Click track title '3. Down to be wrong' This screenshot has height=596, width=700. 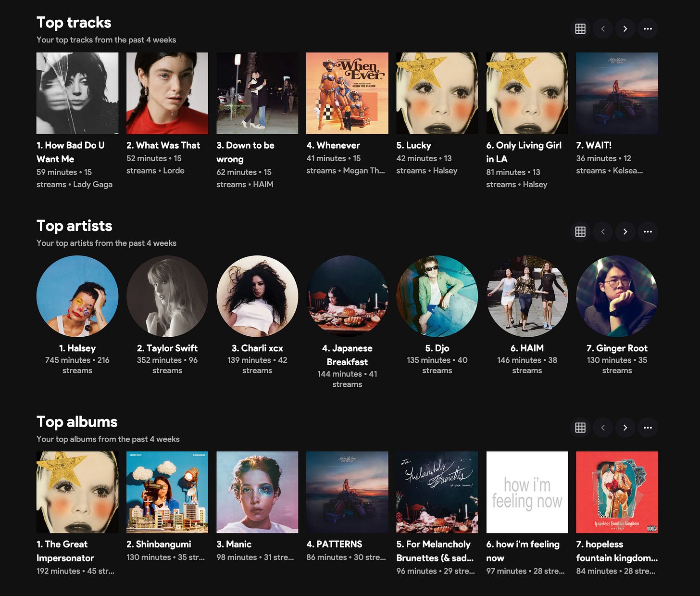(x=245, y=152)
